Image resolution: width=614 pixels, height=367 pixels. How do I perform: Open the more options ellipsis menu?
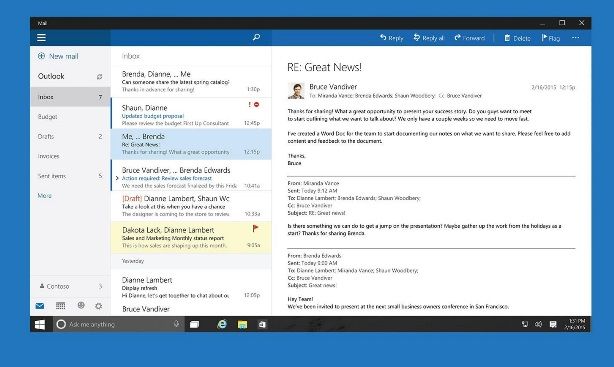575,38
